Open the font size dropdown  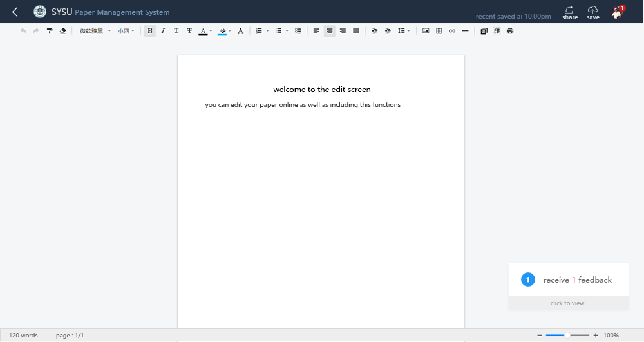(x=126, y=31)
